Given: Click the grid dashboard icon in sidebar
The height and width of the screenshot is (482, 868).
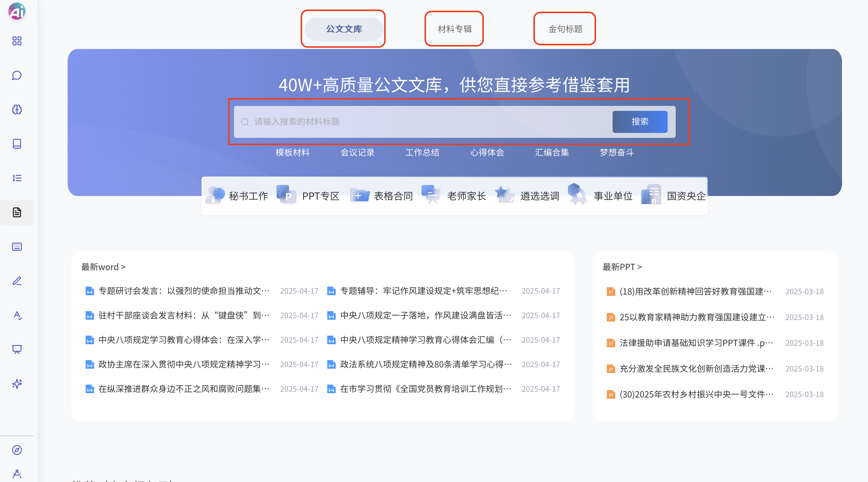Looking at the screenshot, I should [17, 41].
